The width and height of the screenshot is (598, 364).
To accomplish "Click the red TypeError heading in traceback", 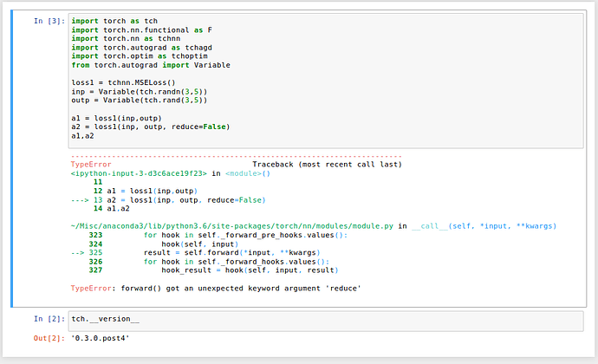I will tap(90, 165).
